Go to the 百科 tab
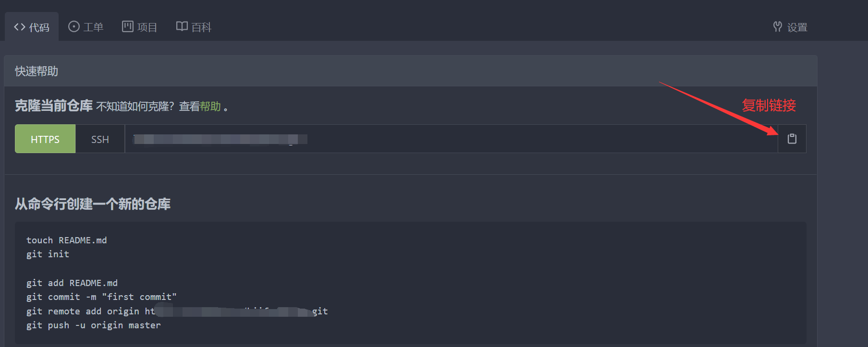This screenshot has width=868, height=347. tap(201, 27)
